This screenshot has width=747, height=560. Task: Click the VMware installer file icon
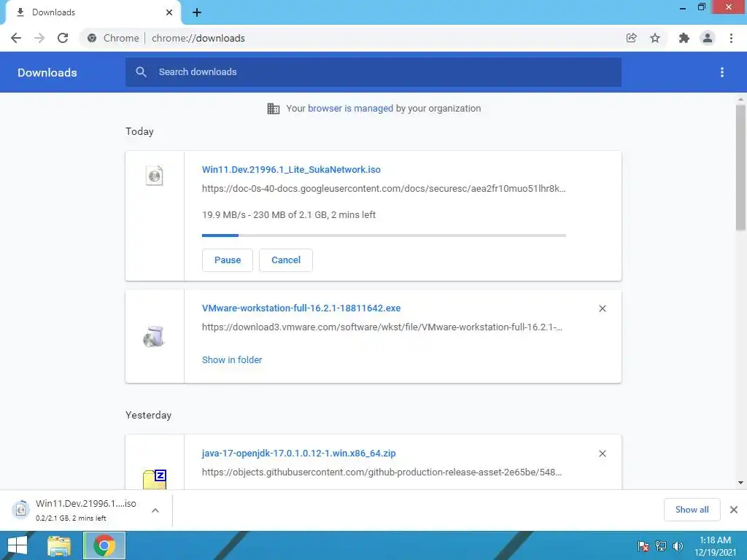154,336
